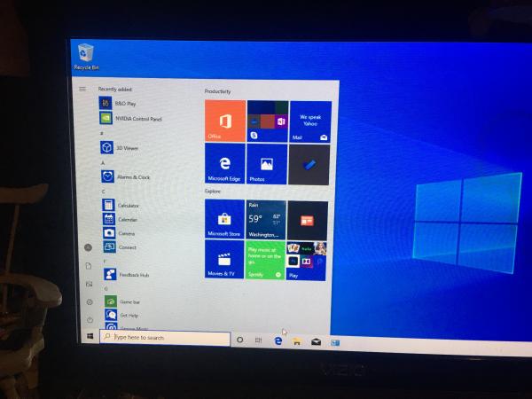
Task: Open Feedback Hub from the app list
Action: pyautogui.click(x=127, y=274)
